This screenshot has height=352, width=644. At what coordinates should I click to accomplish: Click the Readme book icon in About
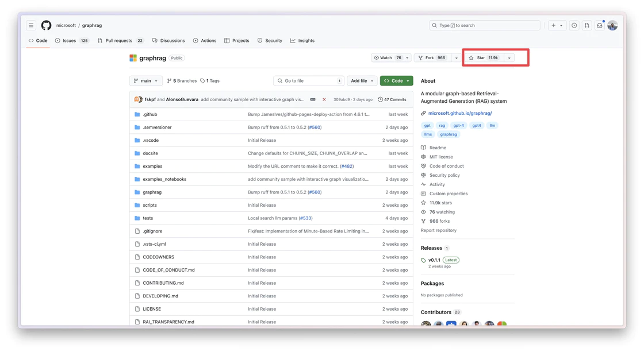coord(423,148)
